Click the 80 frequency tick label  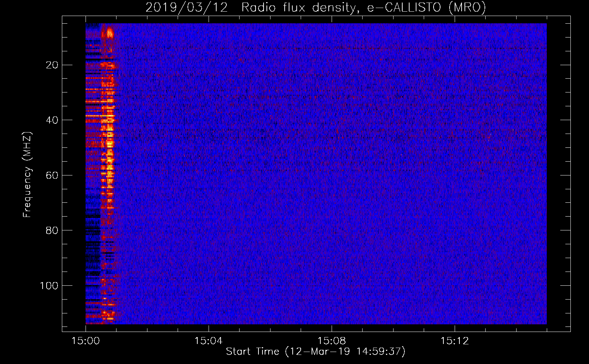pos(52,230)
